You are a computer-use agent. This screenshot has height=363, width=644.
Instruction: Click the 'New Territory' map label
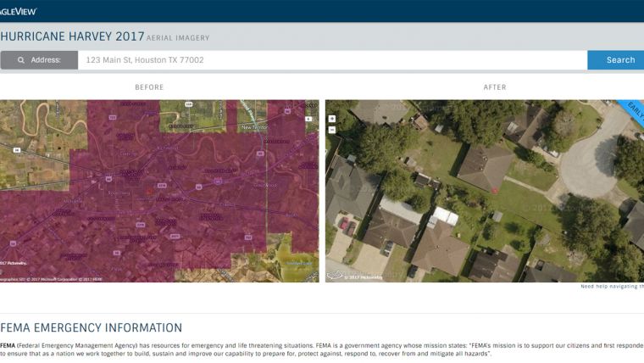point(254,127)
